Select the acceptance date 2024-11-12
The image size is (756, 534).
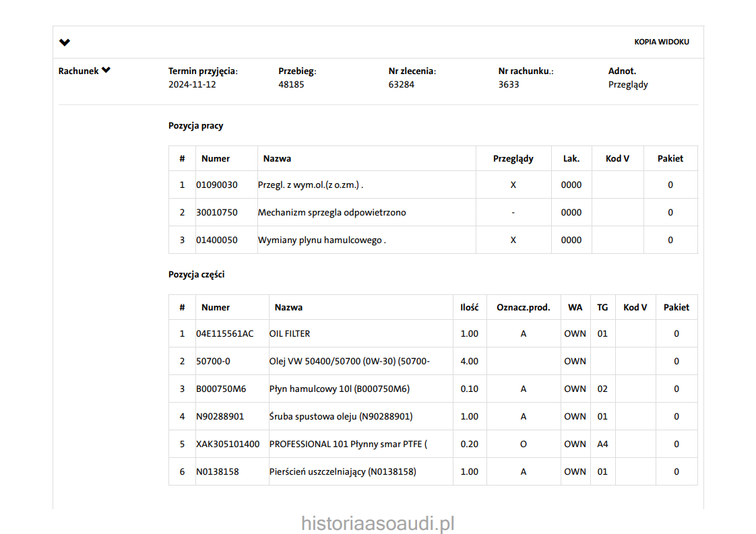pyautogui.click(x=192, y=85)
